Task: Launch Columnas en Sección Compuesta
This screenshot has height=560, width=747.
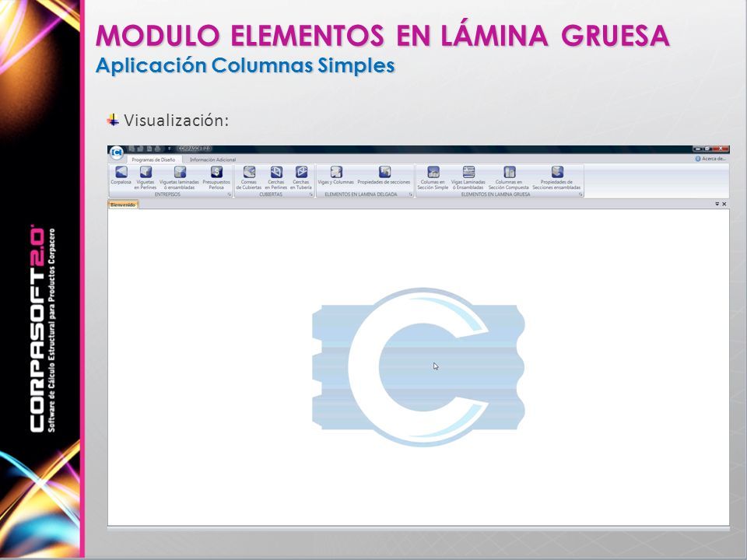Action: (x=509, y=178)
